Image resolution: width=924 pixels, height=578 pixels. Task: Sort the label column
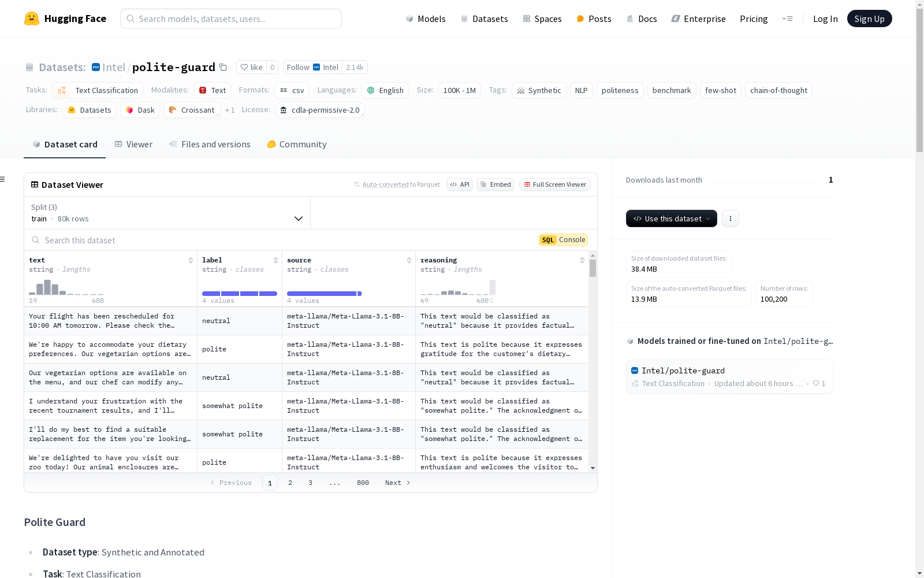click(275, 260)
